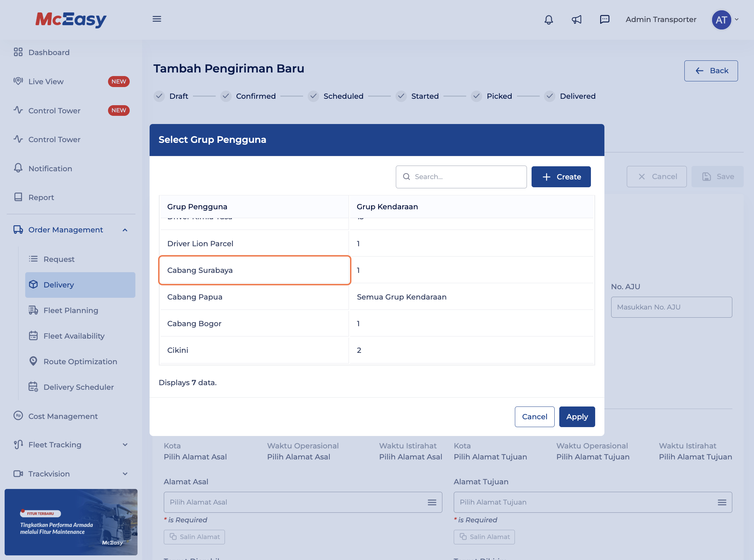Select the Cabang Surabaya row
This screenshot has height=560, width=754.
click(254, 270)
